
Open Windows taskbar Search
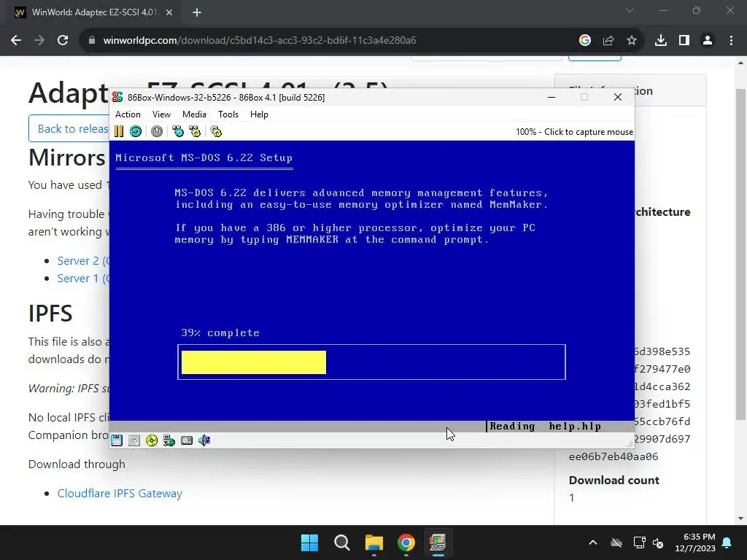pos(341,542)
